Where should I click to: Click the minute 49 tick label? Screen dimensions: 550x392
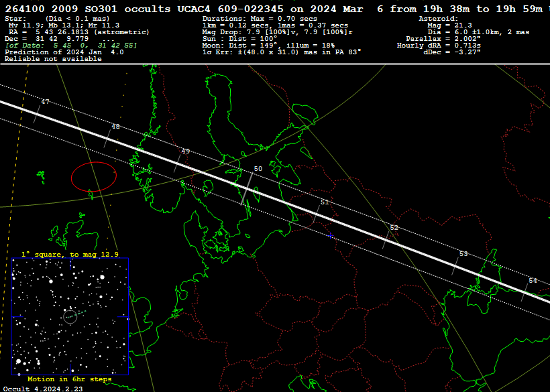(186, 151)
